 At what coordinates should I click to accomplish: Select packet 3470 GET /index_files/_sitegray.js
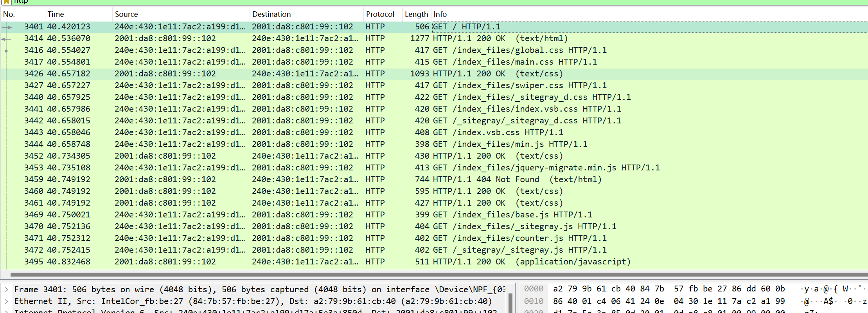(x=434, y=226)
